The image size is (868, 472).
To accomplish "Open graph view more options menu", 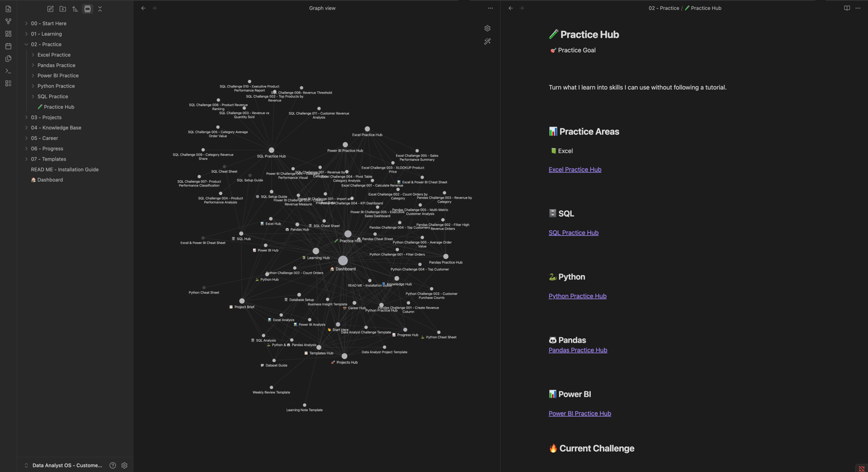I will pyautogui.click(x=490, y=8).
